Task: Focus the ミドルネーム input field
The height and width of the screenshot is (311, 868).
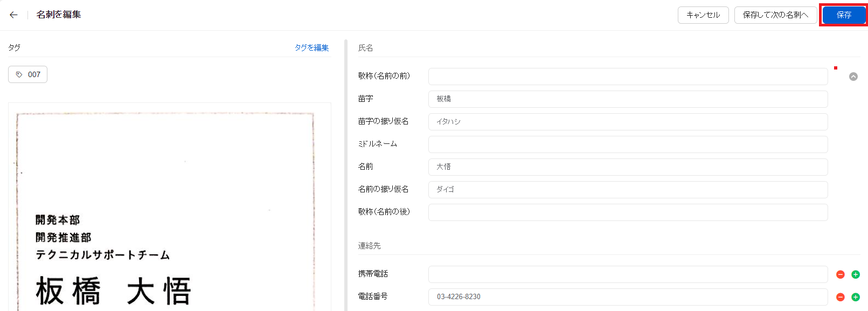Action: tap(628, 144)
